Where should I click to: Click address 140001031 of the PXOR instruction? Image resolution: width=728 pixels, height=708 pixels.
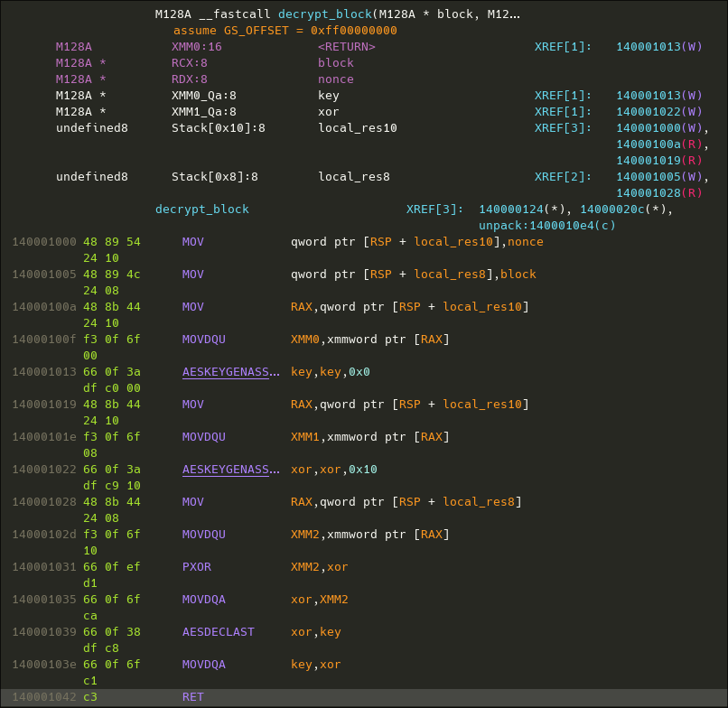pyautogui.click(x=44, y=567)
